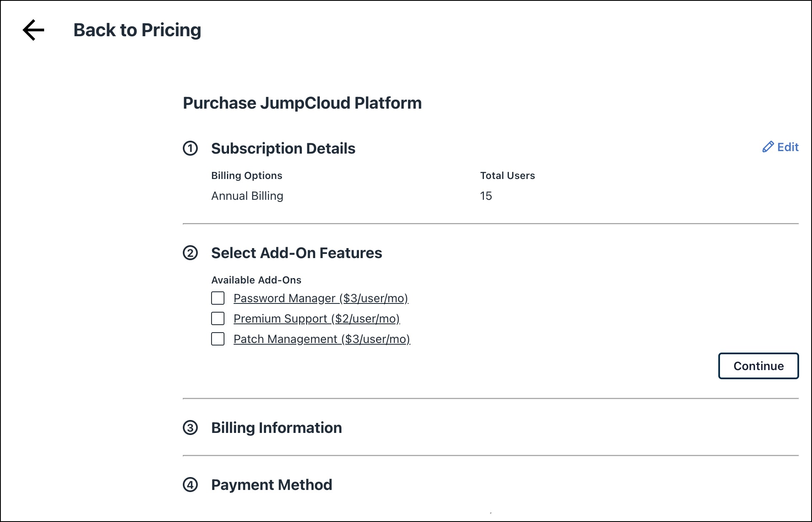Click Back to Pricing
Viewport: 812px width, 522px height.
[x=137, y=30]
